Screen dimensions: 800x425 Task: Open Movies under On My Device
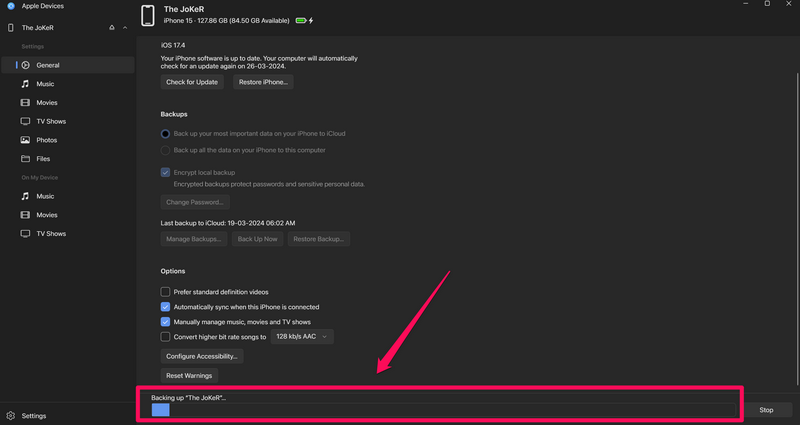68,215
